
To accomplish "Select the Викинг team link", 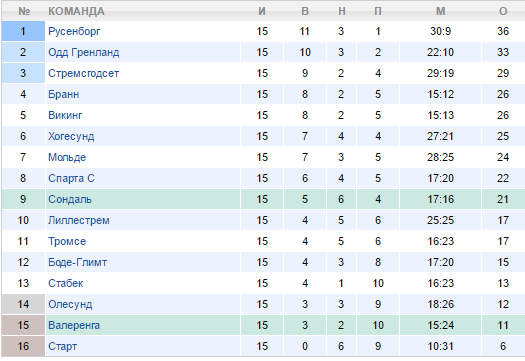I will [65, 115].
